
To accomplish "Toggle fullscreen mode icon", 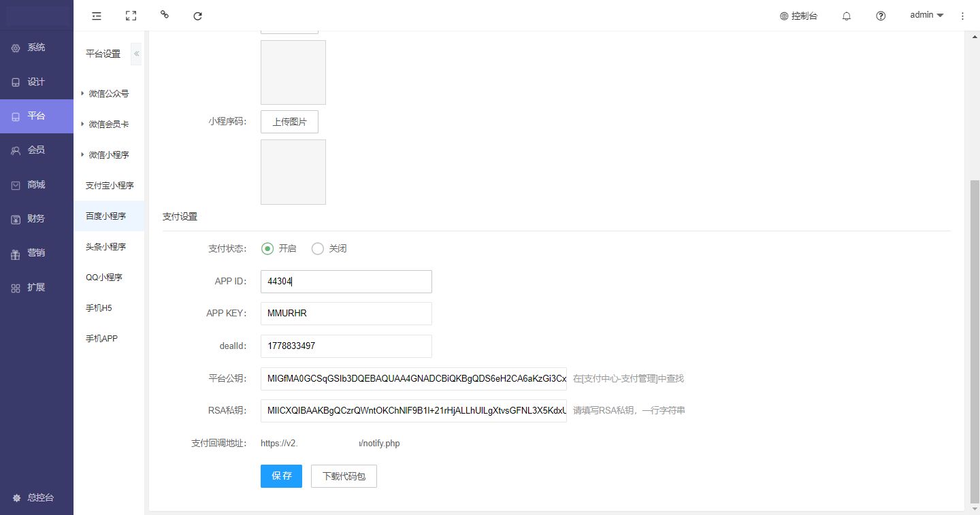I will [x=131, y=16].
